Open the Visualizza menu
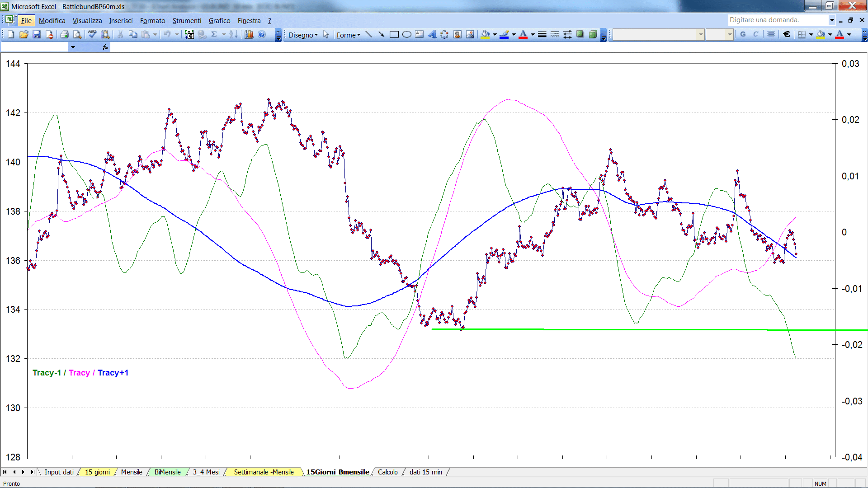868x488 pixels. (x=87, y=20)
